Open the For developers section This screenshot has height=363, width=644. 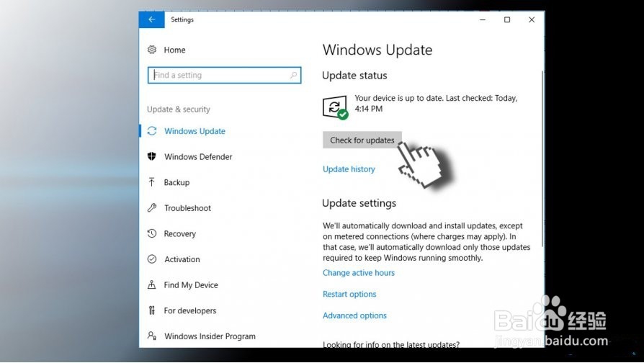[x=190, y=310]
